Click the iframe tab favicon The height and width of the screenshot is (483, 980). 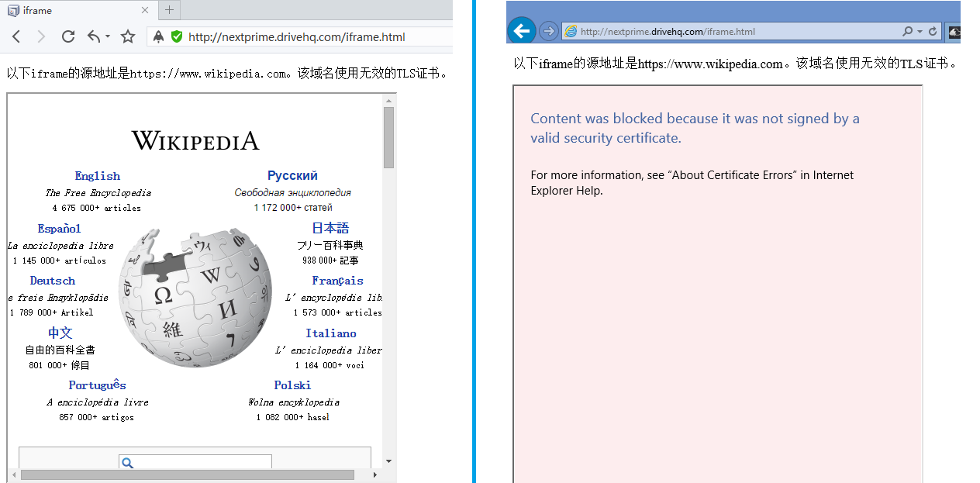(13, 10)
